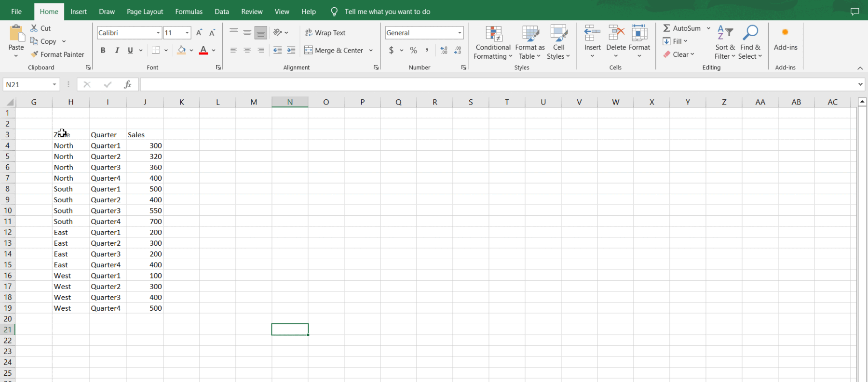Open the Calibri font name dropdown
Image resolution: width=868 pixels, height=382 pixels.
(158, 33)
